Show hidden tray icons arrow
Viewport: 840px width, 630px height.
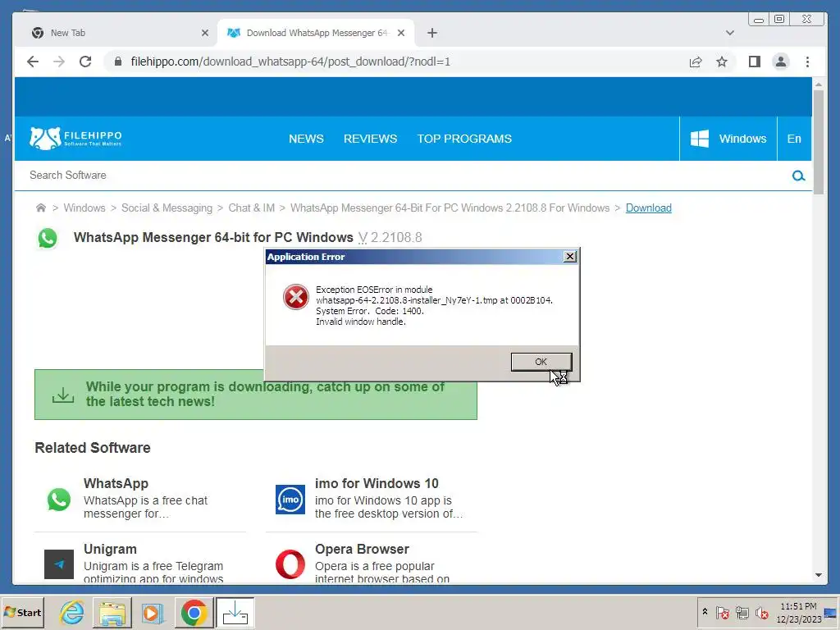(x=705, y=612)
